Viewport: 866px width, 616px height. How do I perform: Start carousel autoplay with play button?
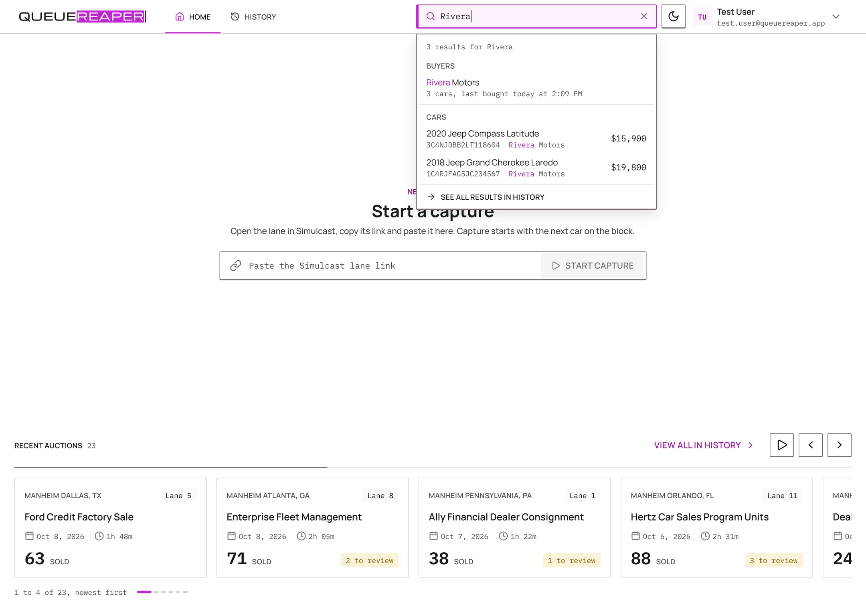[782, 445]
